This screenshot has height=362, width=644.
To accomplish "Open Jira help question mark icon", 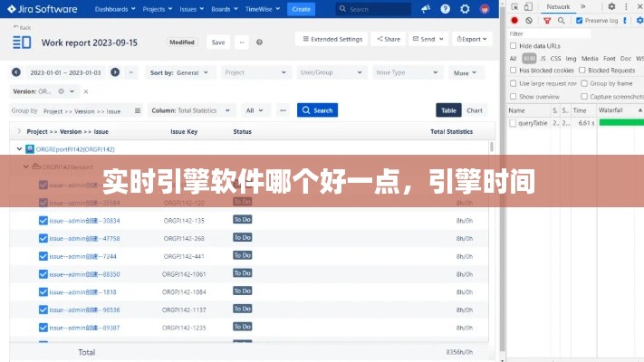I will [444, 9].
